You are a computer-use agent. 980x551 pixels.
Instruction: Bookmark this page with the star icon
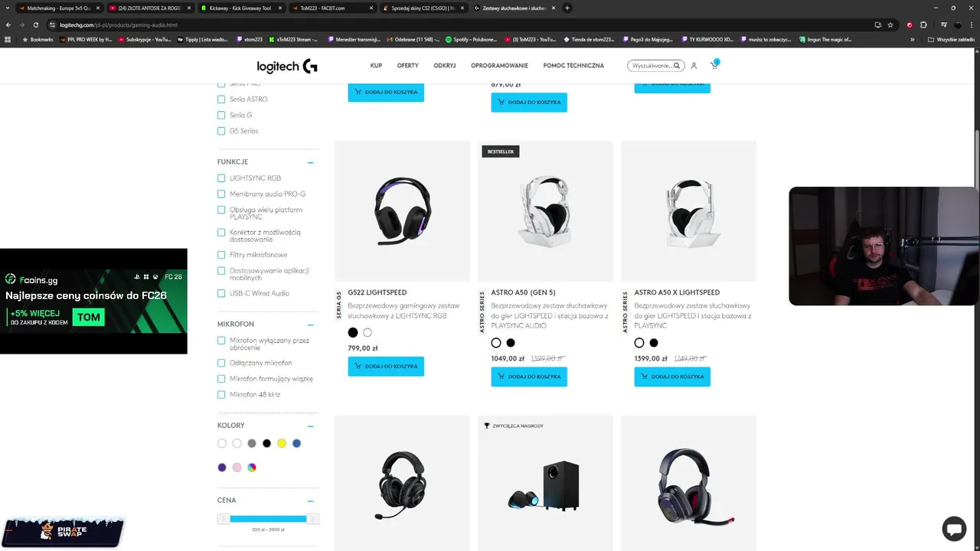[890, 24]
